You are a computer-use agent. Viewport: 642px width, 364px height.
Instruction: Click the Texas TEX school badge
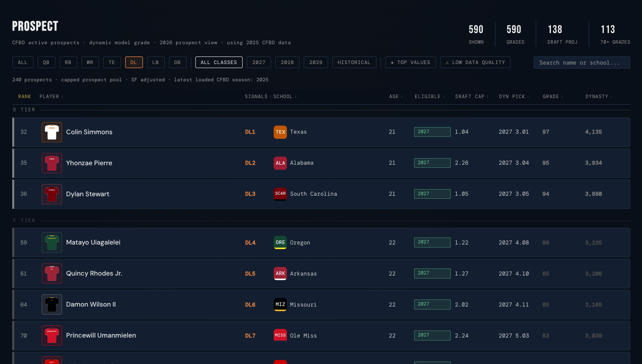coord(280,132)
